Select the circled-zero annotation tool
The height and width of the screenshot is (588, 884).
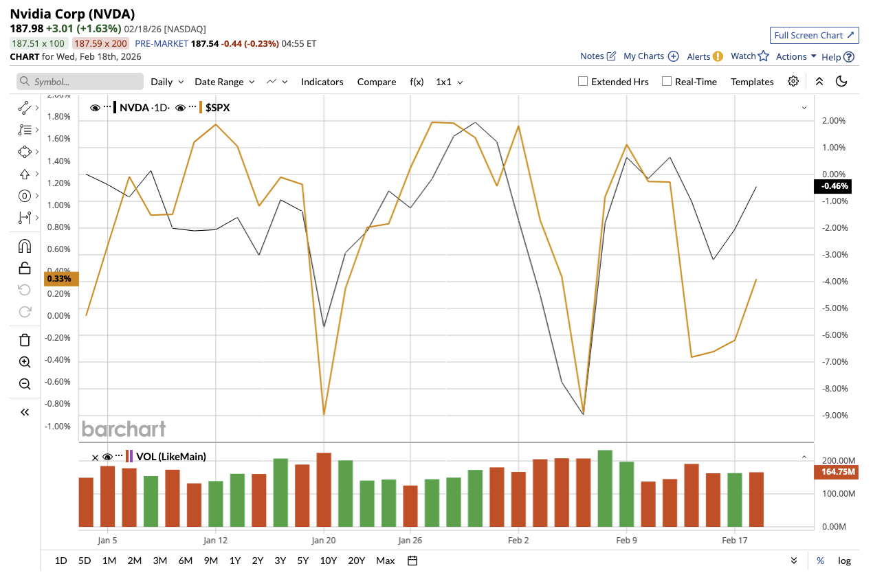(25, 196)
